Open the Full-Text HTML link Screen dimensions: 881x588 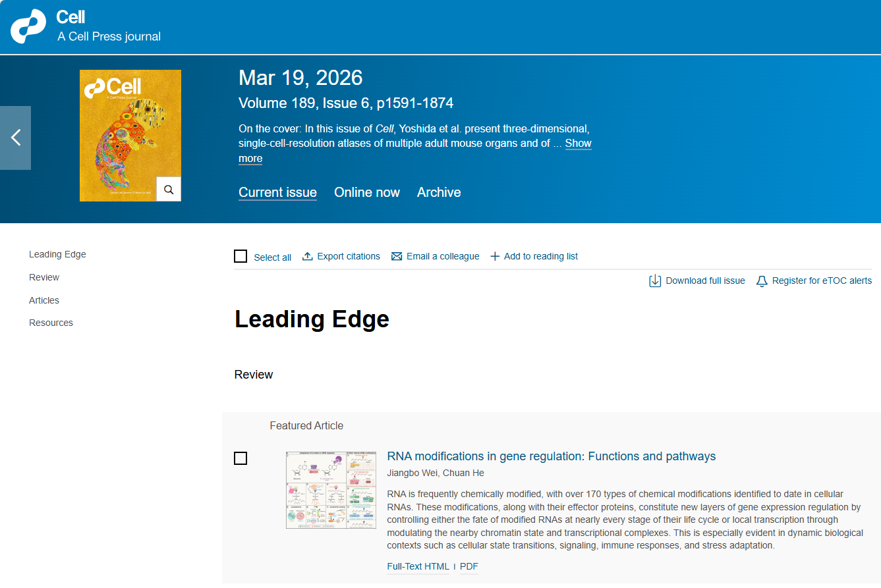418,566
